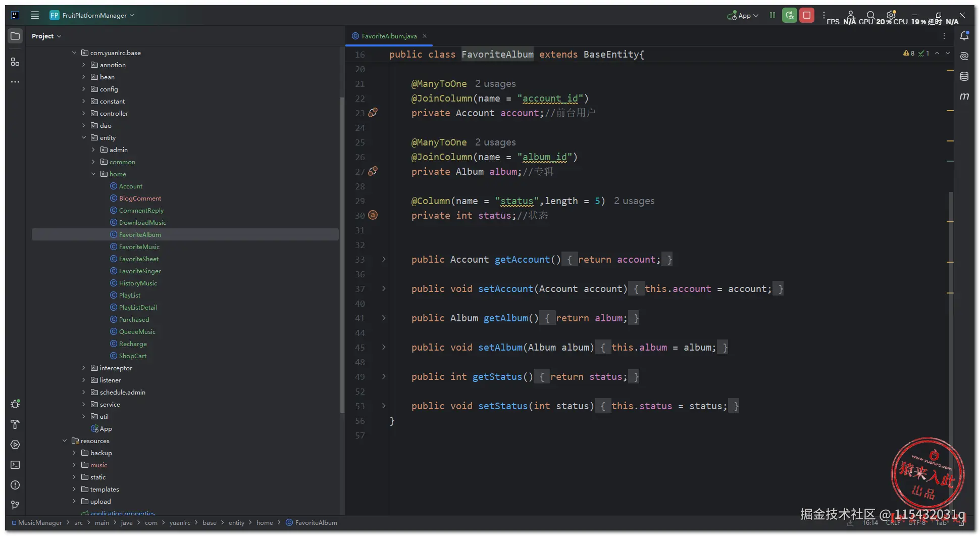Open the FruitPlatformManager project dropdown

[x=92, y=15]
